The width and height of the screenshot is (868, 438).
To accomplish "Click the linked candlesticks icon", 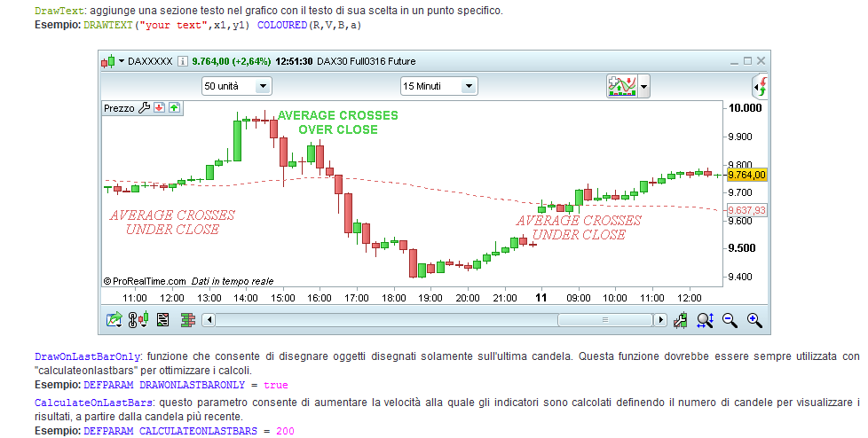I will 138,320.
